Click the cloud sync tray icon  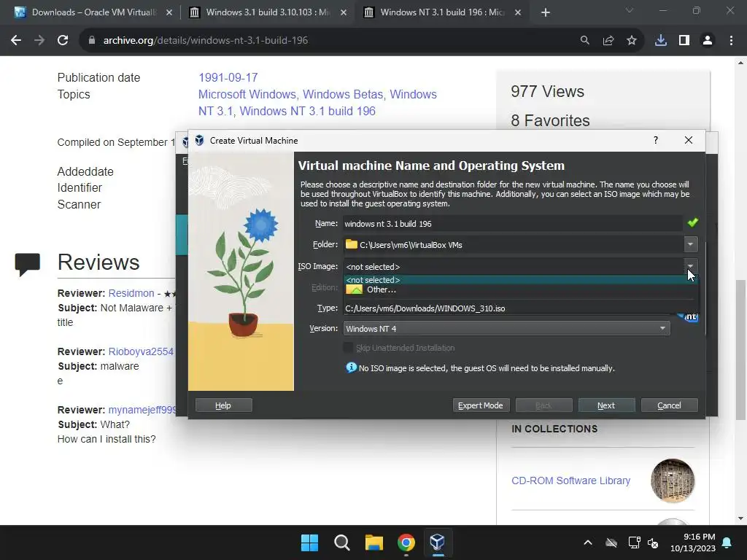611,542
